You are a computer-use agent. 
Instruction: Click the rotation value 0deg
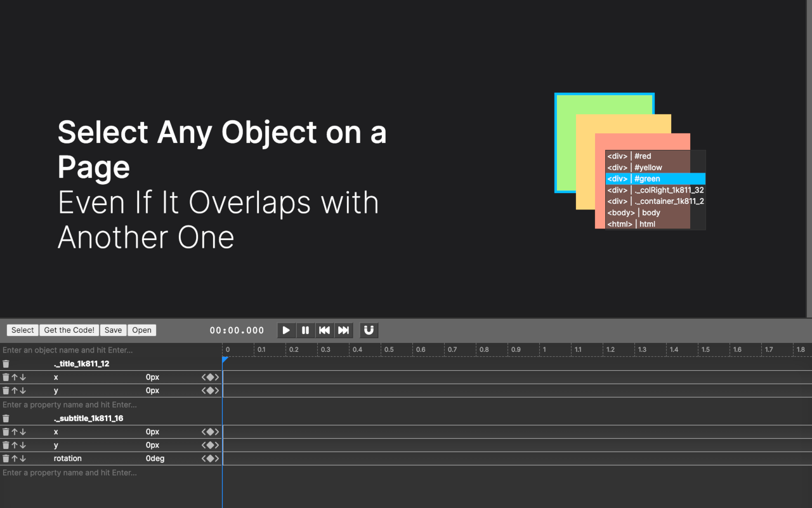(155, 458)
